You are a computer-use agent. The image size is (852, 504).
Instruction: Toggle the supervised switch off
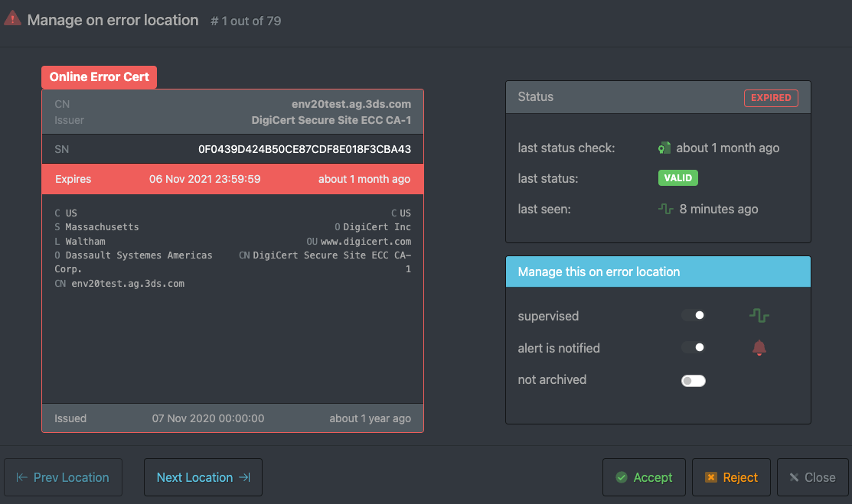[694, 314]
